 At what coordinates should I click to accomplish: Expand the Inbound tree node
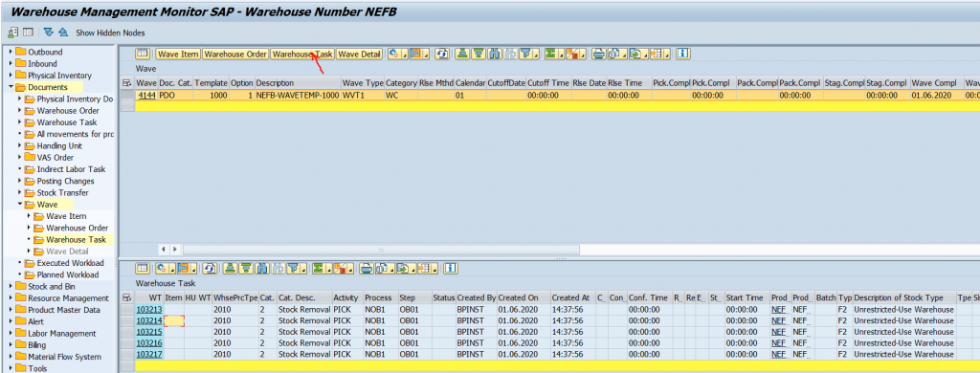coord(11,64)
